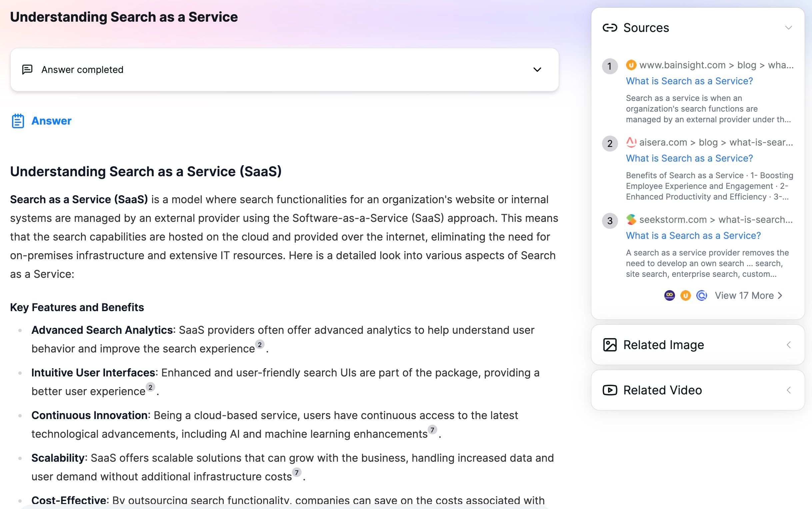Viewport: 812px width, 509px height.
Task: Click the Understanding Search as a Service title
Action: pyautogui.click(x=123, y=16)
